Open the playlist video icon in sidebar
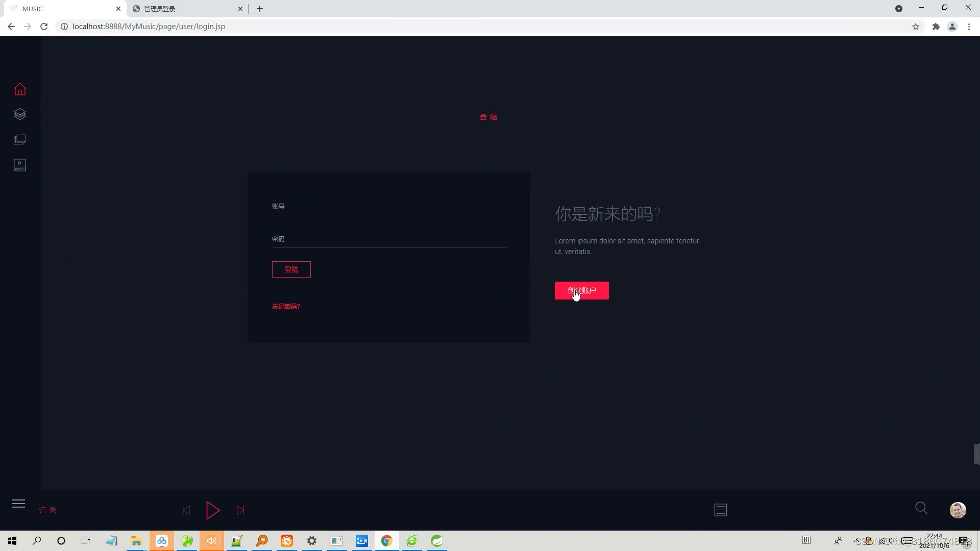 20,165
